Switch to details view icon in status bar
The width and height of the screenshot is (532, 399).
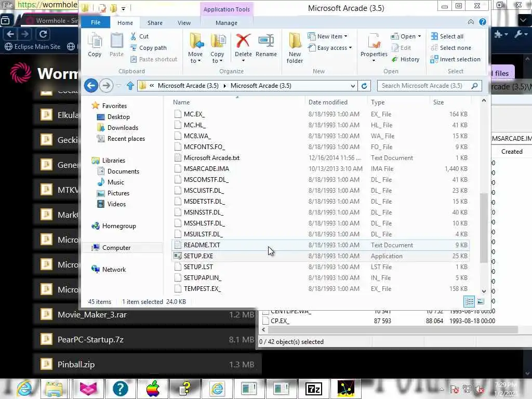469,301
